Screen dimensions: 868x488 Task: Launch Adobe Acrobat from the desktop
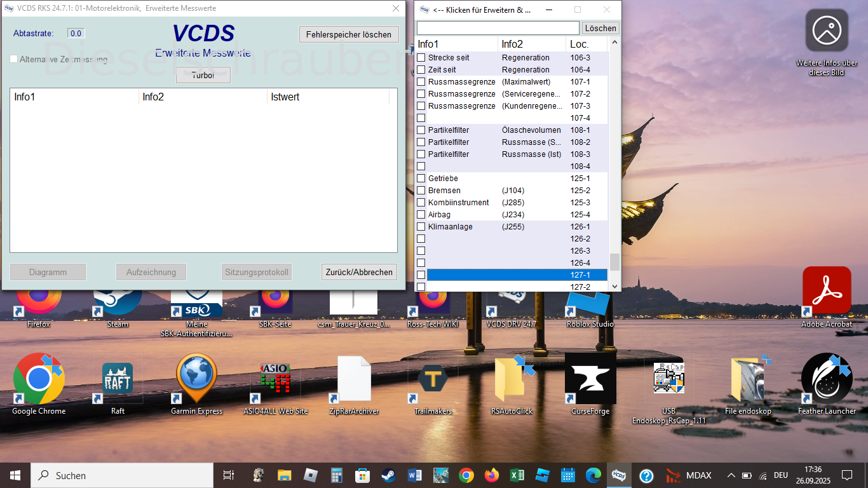click(826, 291)
